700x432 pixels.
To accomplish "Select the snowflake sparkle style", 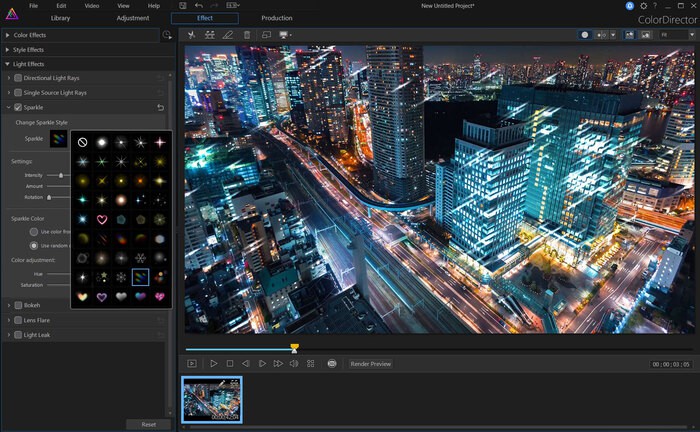I will (x=121, y=277).
